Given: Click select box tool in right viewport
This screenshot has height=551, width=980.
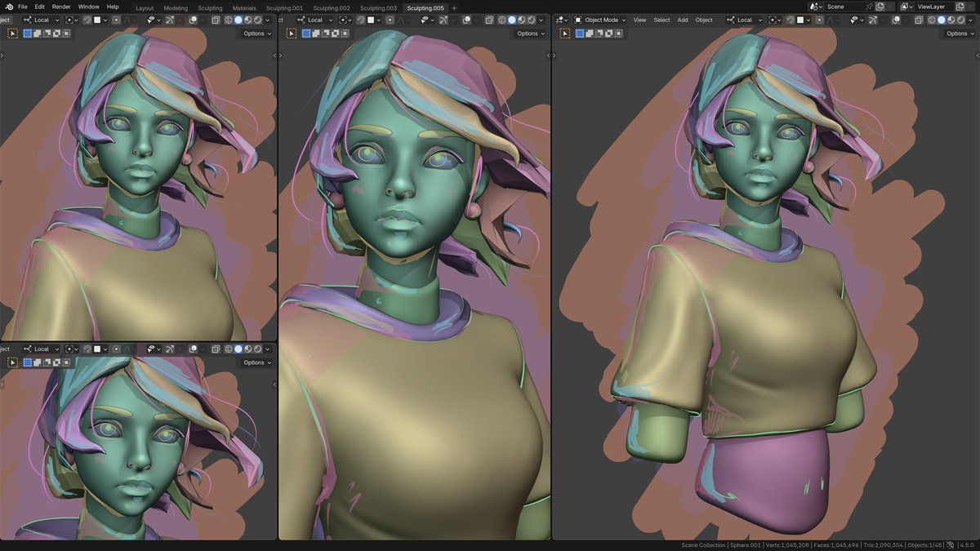Looking at the screenshot, I should pos(565,33).
